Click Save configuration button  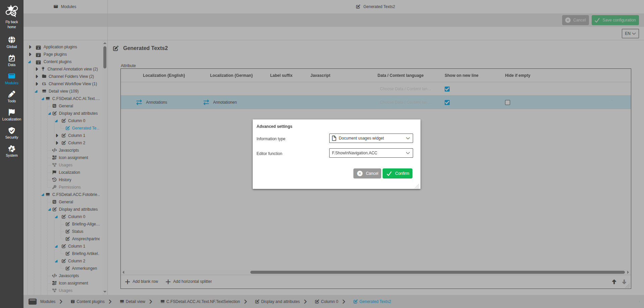click(x=615, y=20)
